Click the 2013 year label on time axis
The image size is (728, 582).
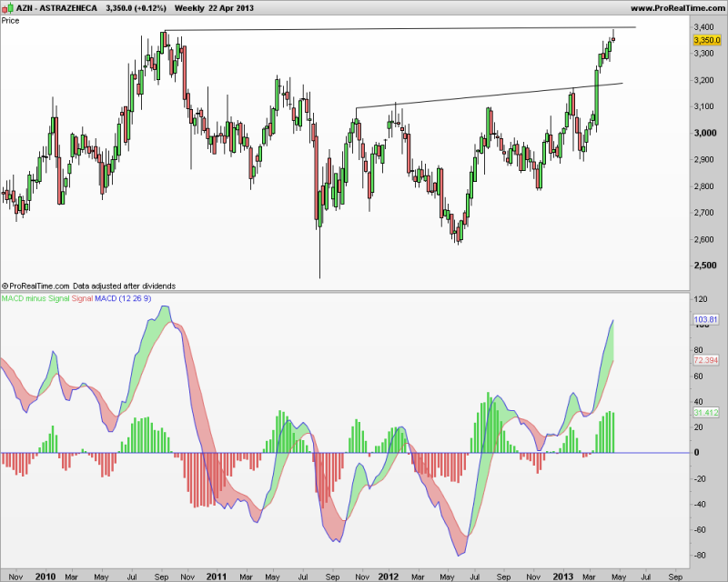pos(562,577)
